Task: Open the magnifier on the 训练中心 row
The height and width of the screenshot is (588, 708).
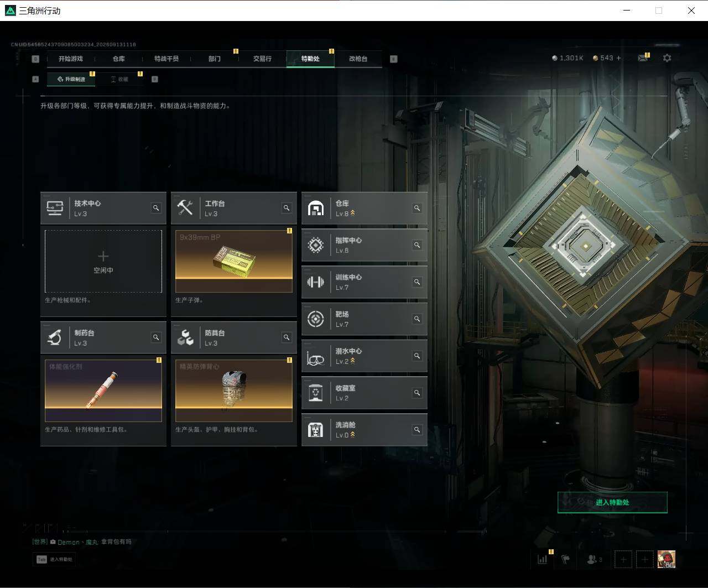Action: (x=417, y=282)
